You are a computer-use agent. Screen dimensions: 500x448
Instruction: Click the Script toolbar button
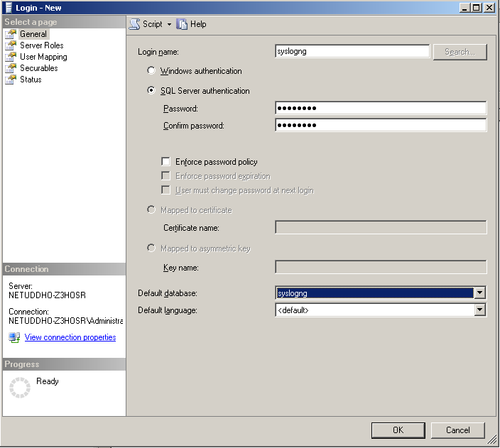pos(146,24)
